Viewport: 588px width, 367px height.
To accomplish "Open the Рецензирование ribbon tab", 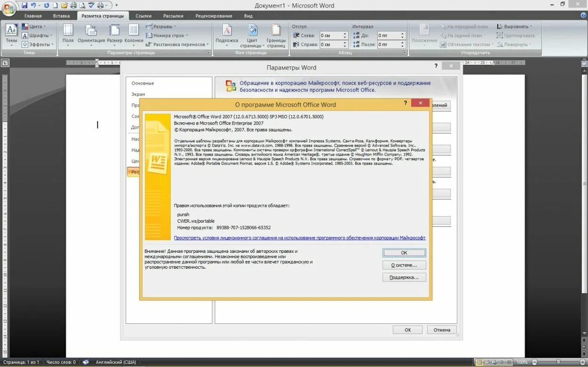I will pos(214,16).
